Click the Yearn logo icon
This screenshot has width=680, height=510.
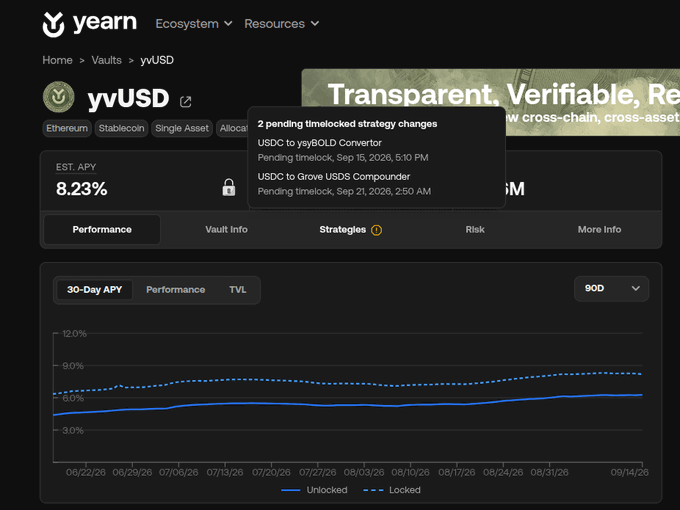click(53, 24)
